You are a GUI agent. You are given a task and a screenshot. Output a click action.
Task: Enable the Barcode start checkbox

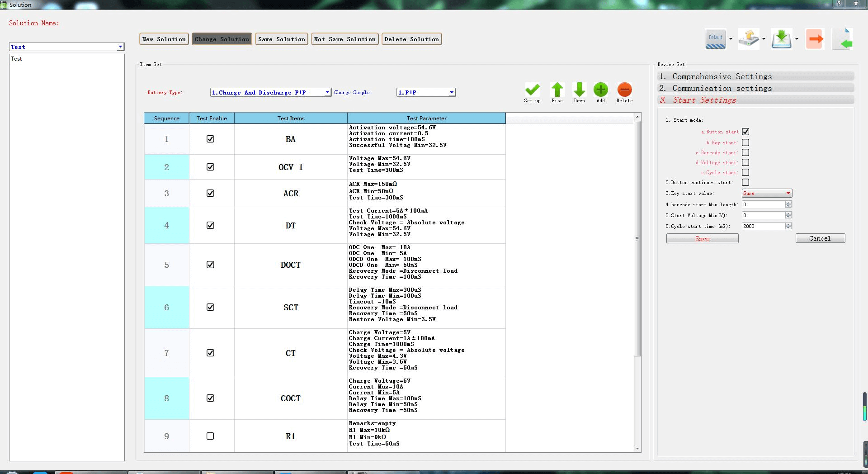click(745, 152)
